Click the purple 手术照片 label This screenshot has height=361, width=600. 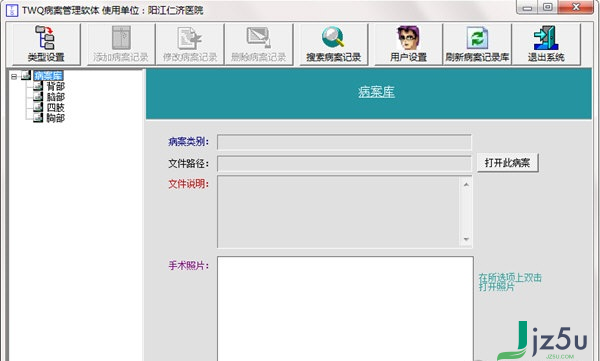click(189, 265)
